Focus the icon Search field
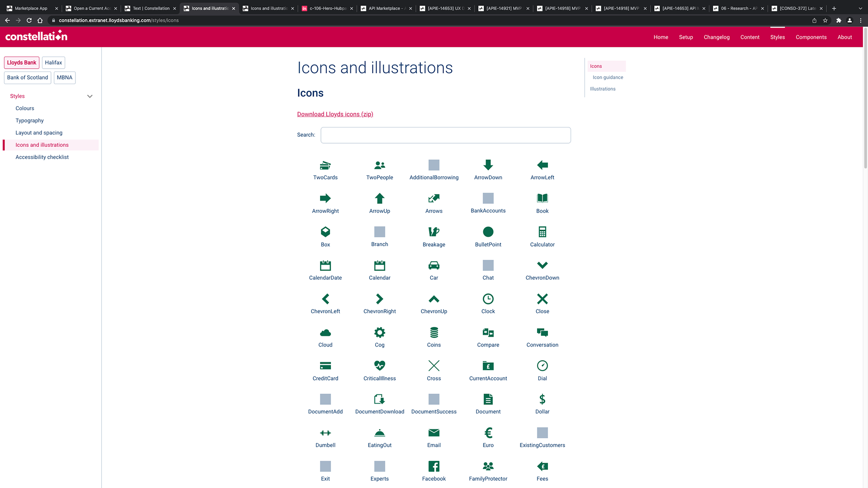This screenshot has width=868, height=488. pyautogui.click(x=445, y=135)
